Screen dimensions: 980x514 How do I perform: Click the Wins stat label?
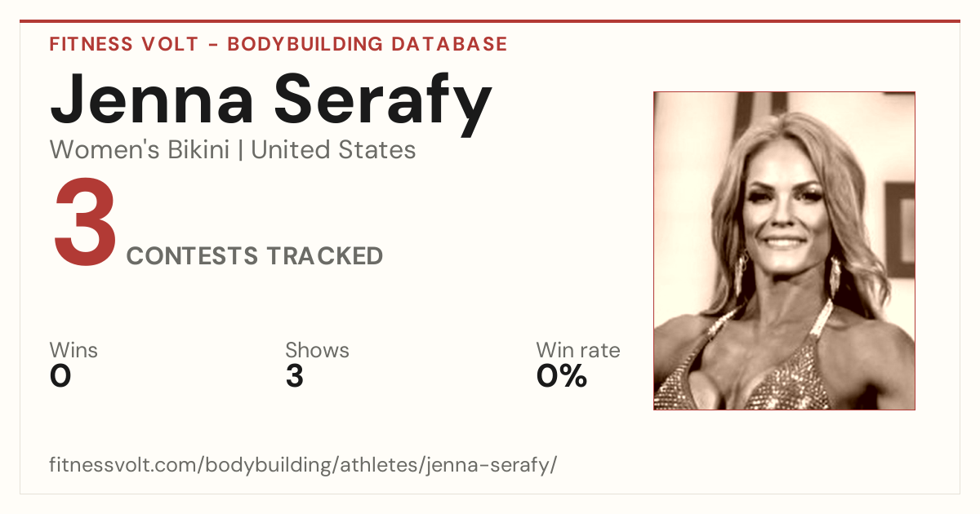(73, 350)
